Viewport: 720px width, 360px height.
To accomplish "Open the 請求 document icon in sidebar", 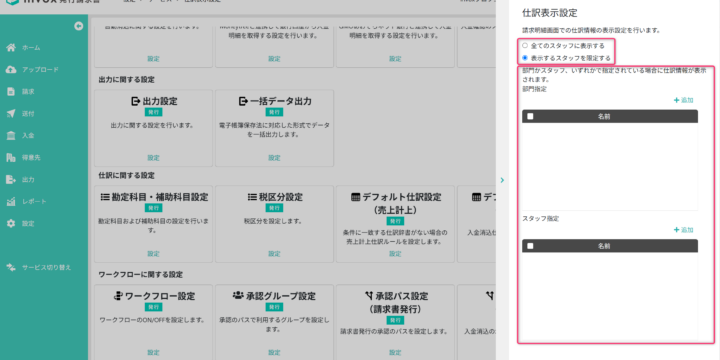I will click(x=11, y=92).
